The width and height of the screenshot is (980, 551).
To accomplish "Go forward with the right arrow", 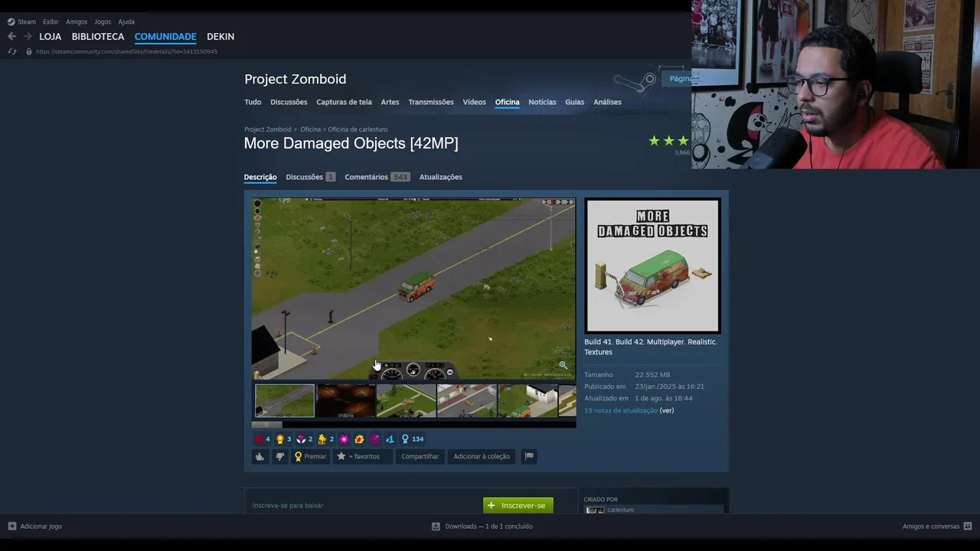I will pos(28,36).
